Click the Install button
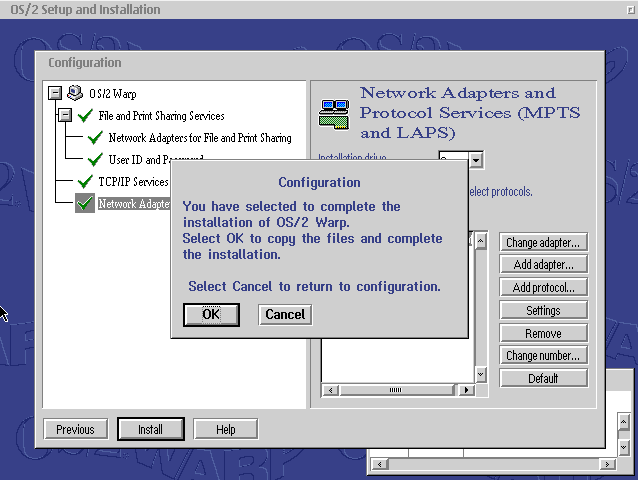 [151, 429]
